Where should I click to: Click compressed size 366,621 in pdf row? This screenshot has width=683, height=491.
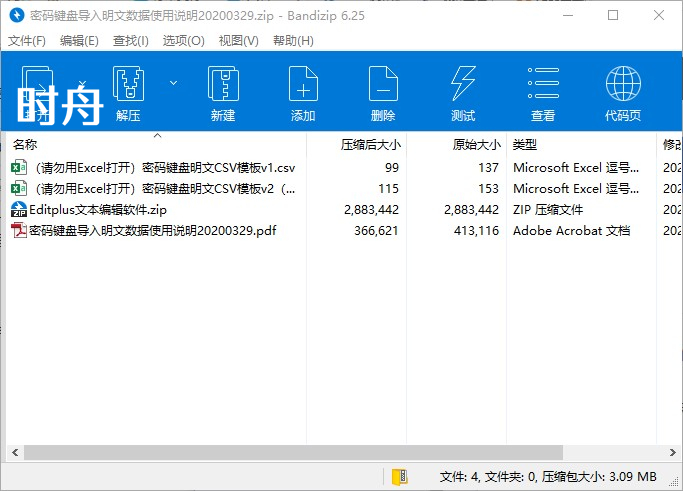(376, 231)
